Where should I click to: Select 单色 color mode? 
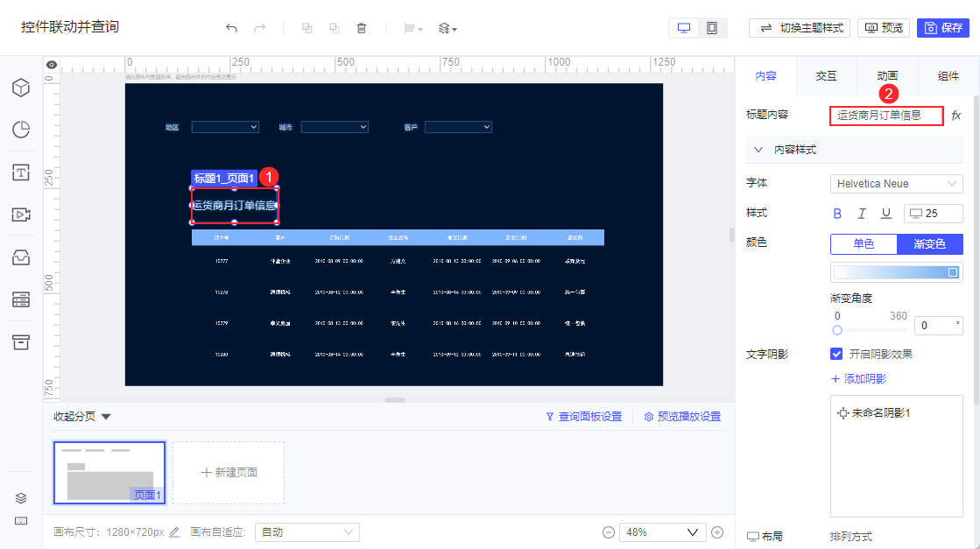(x=864, y=244)
